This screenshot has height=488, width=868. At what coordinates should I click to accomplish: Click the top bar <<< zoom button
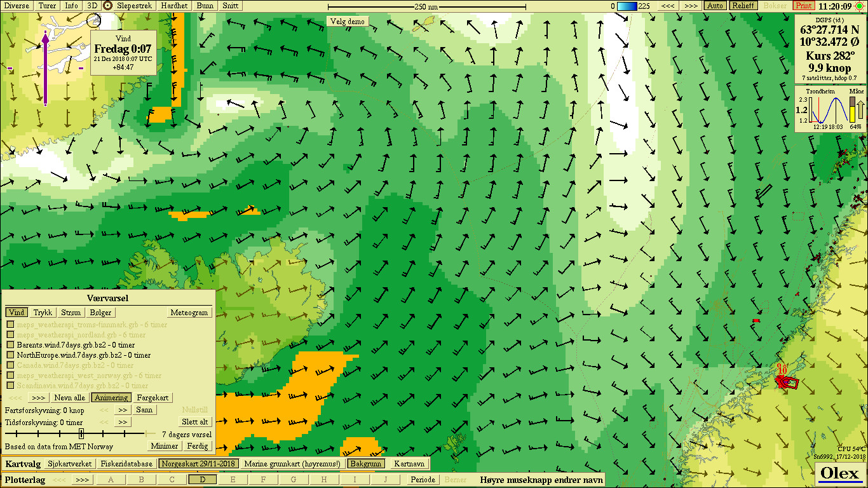pos(667,5)
